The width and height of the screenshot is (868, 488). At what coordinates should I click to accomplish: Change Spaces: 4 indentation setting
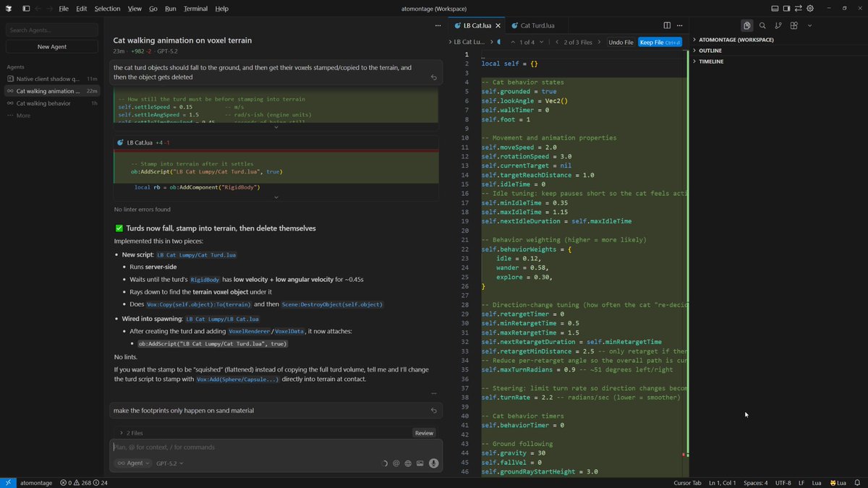click(756, 482)
